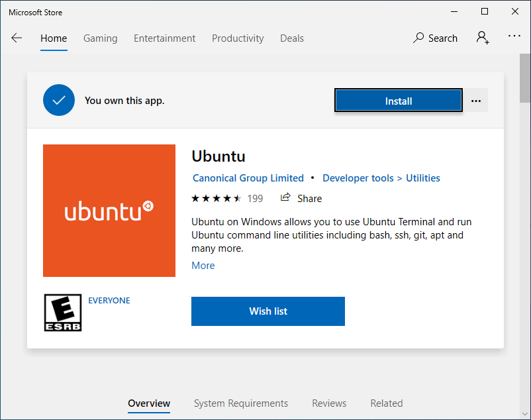Install the Ubuntu app

[x=399, y=100]
